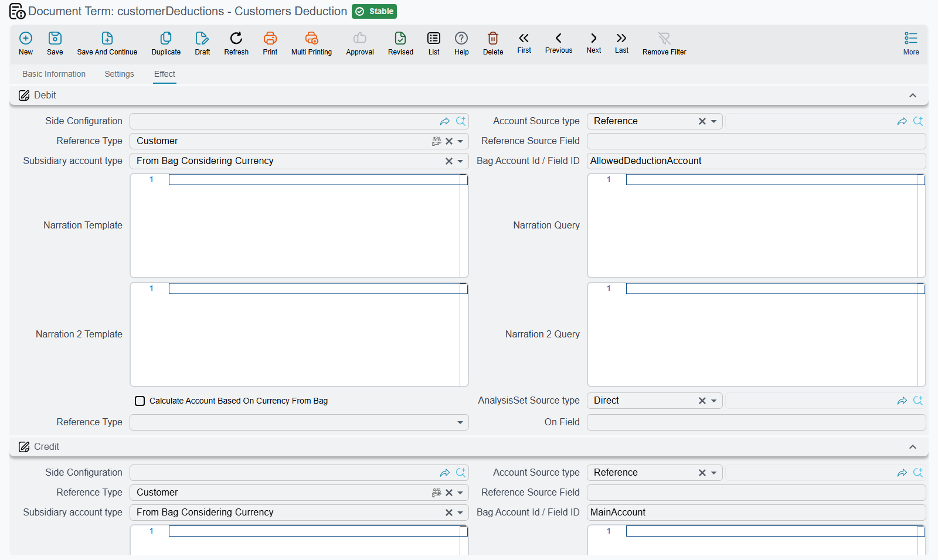Select the Effect tab
The height and width of the screenshot is (560, 938).
(x=165, y=74)
